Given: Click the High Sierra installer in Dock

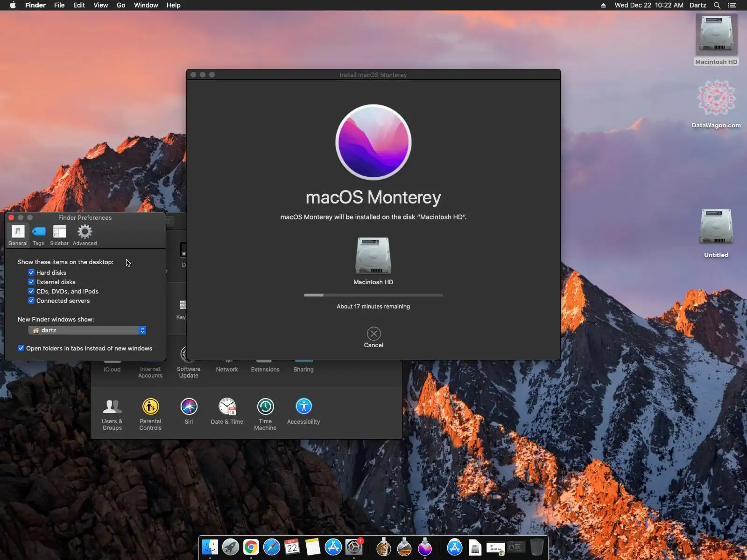Looking at the screenshot, I should click(x=404, y=547).
